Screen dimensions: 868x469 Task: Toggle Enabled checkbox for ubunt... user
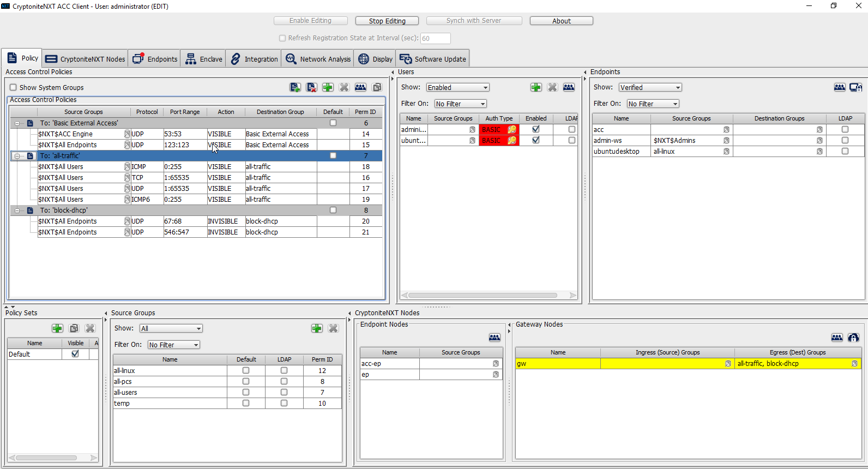click(536, 140)
